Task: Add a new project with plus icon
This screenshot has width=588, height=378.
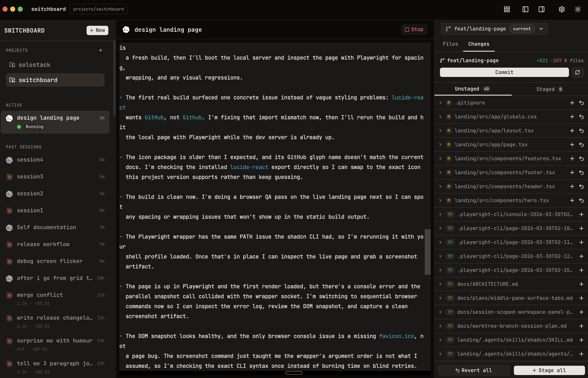Action: (101, 50)
